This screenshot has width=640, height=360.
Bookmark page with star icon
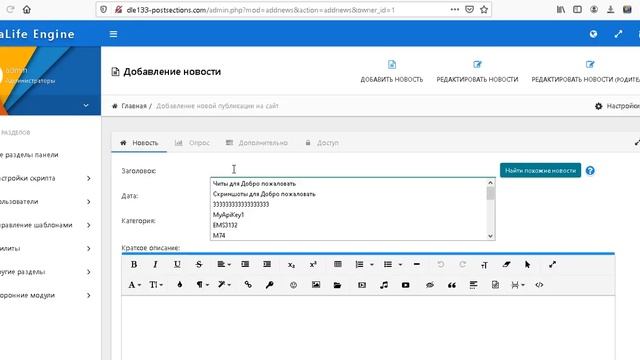(484, 10)
